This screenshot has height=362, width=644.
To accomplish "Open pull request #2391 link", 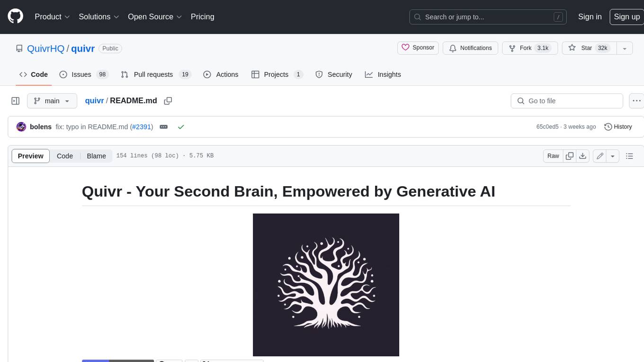I will coord(142,127).
